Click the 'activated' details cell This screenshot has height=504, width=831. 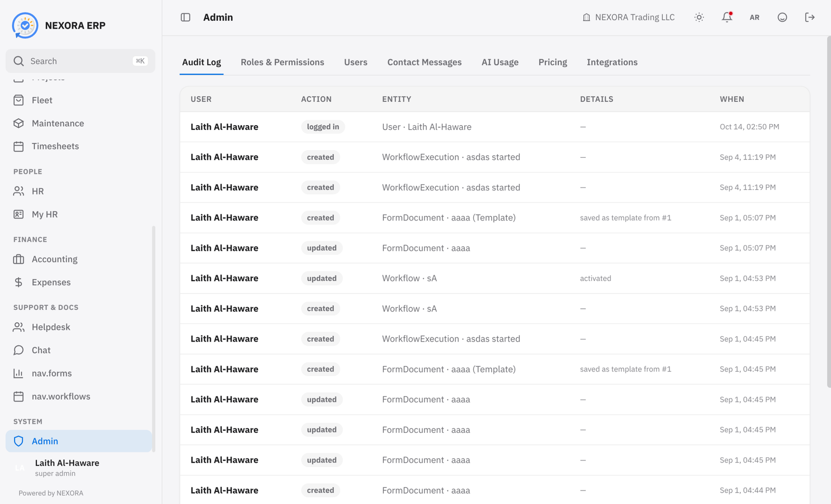[x=596, y=278]
